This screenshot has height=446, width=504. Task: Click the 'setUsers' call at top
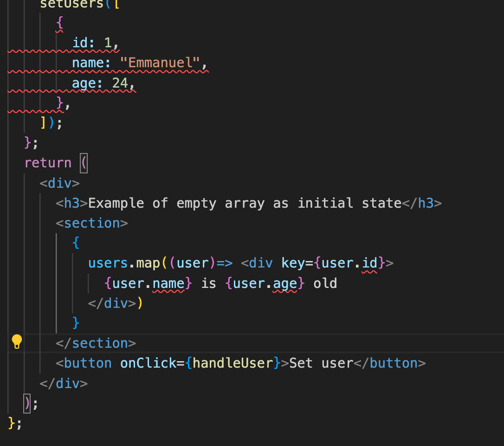[71, 4]
